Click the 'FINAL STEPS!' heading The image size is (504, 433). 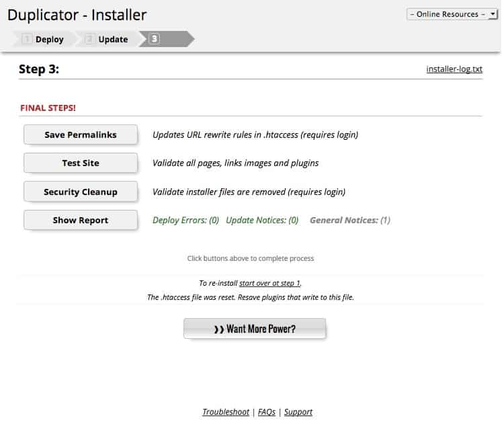48,108
